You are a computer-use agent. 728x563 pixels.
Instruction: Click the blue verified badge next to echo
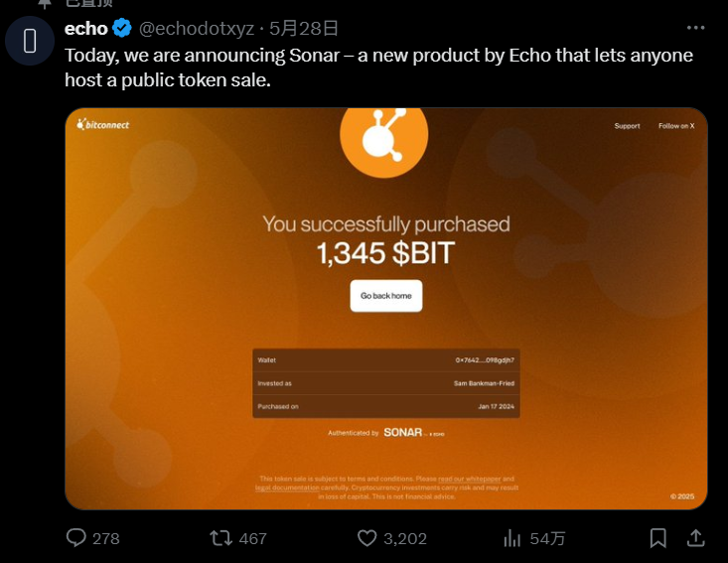122,28
